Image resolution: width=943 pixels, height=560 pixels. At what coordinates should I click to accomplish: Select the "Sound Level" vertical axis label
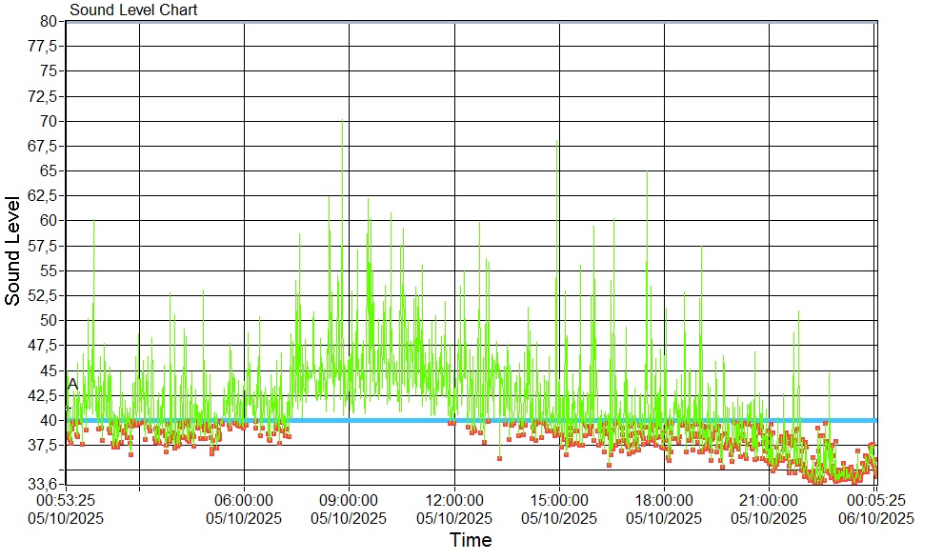[x=12, y=250]
